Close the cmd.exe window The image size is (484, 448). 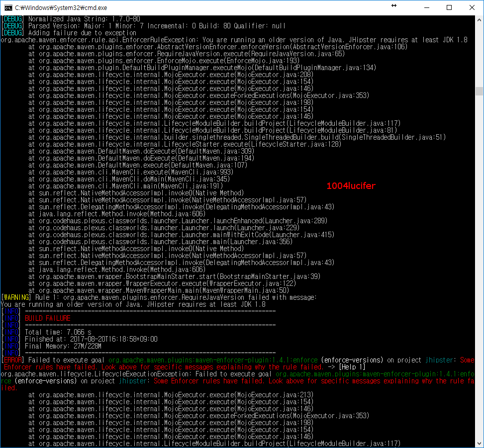[472, 7]
